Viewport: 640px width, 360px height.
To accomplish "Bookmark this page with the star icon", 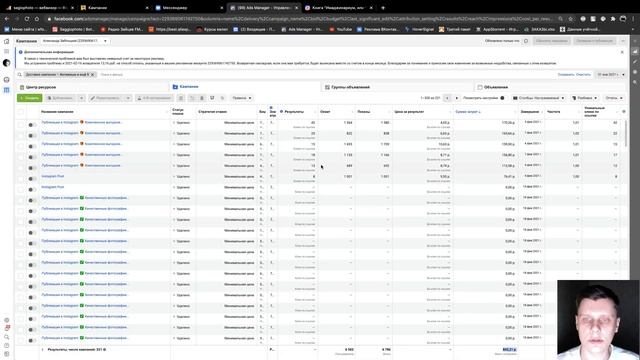I will (571, 19).
